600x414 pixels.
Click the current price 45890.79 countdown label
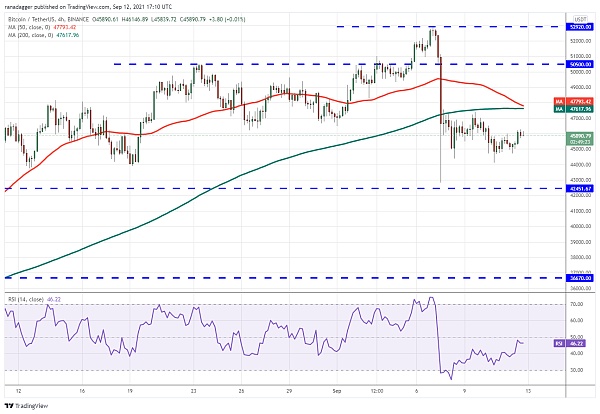click(580, 139)
